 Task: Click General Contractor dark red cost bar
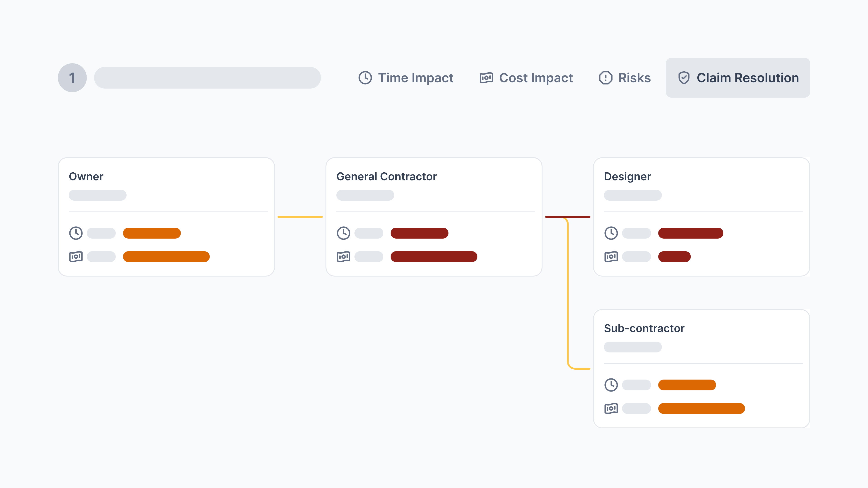(434, 257)
